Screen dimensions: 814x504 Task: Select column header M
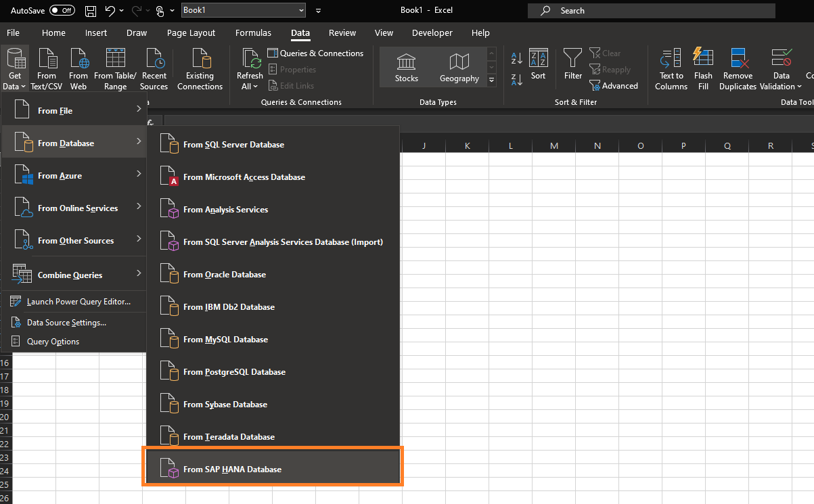tap(554, 145)
